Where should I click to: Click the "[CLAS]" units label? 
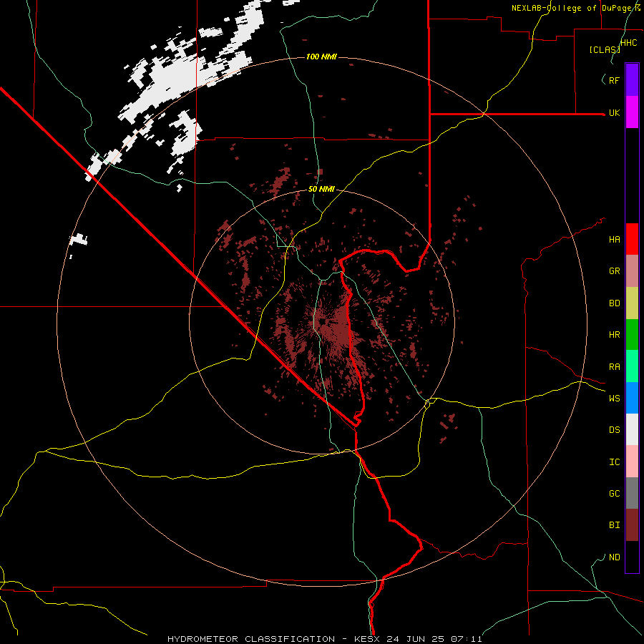605,49
